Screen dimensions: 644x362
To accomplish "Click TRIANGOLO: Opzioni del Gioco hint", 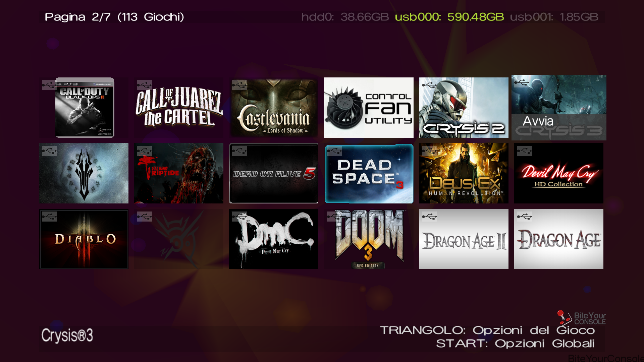I will 487,330.
